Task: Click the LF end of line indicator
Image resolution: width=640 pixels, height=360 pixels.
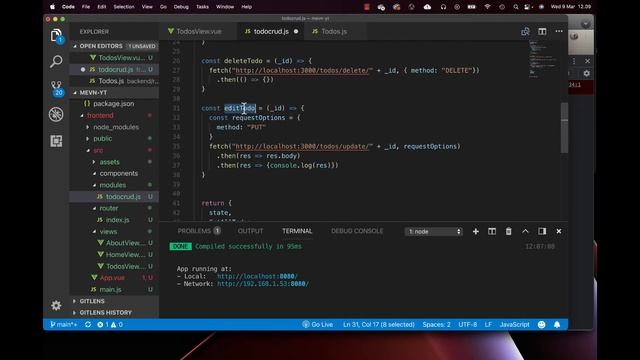Action: 488,324
